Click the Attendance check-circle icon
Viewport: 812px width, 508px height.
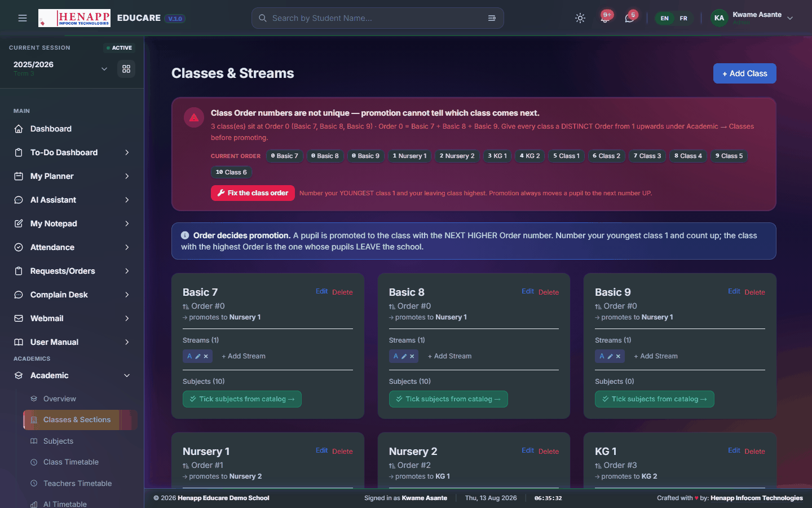19,247
